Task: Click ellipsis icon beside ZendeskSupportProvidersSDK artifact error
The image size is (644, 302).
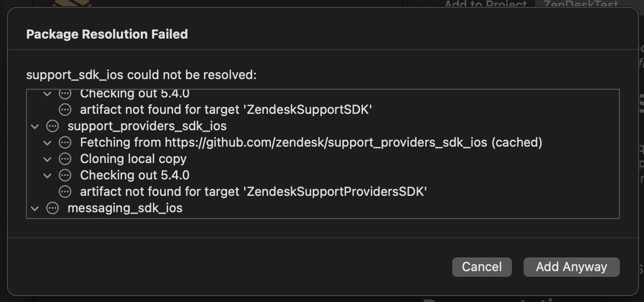Action: point(65,192)
